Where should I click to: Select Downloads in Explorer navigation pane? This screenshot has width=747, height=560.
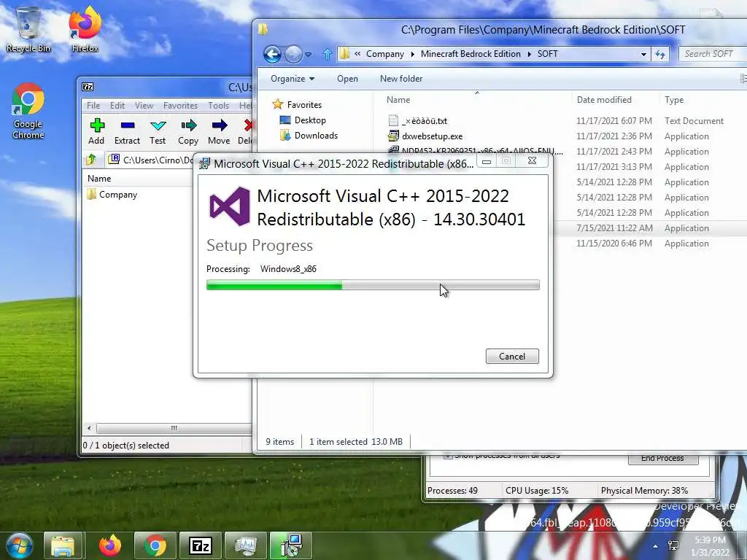315,135
